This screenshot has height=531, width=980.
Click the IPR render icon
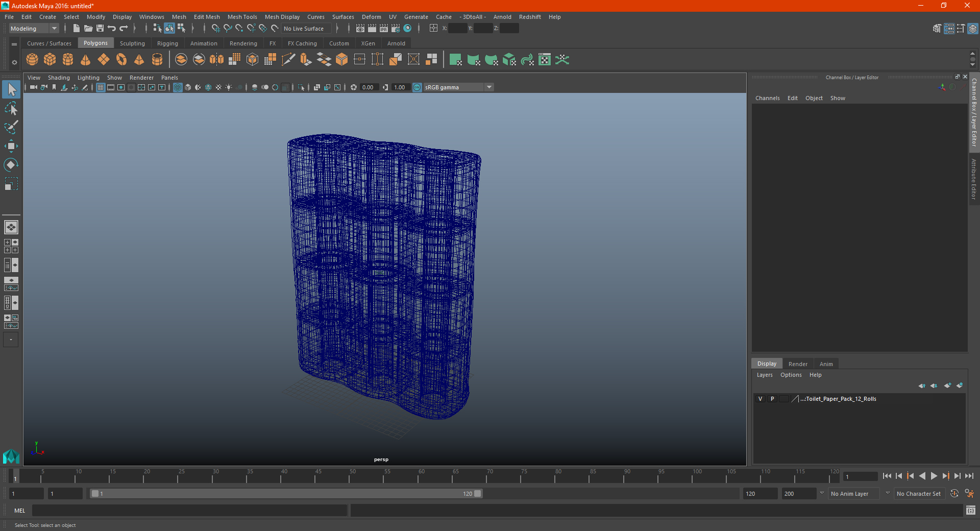[384, 29]
